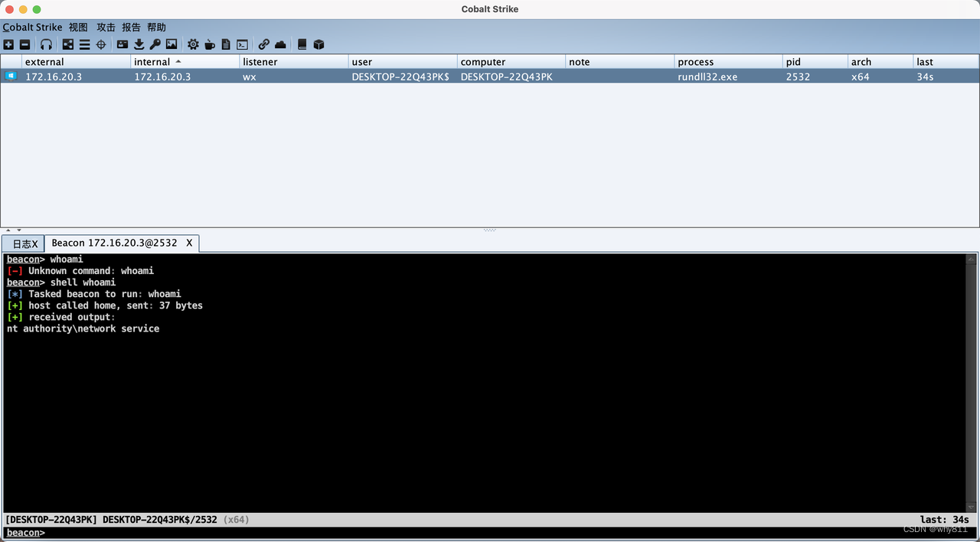This screenshot has width=980, height=542.
Task: Close the 日志 tab with X
Action: [34, 243]
